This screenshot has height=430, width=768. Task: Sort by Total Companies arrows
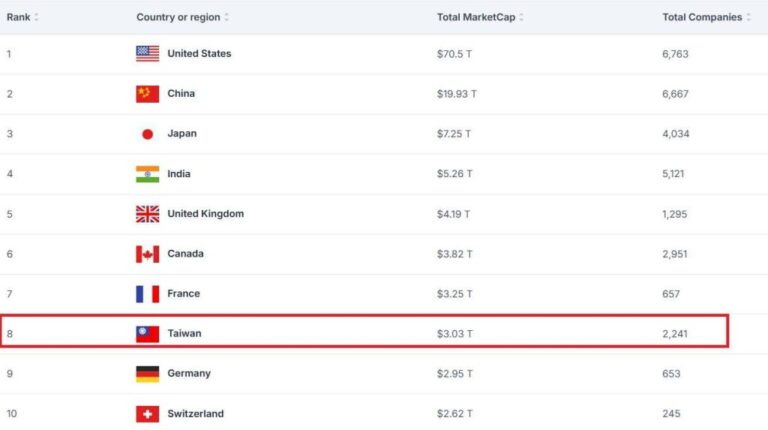tap(748, 17)
